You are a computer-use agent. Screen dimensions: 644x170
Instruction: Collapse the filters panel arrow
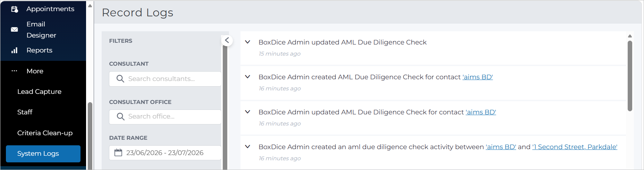[x=227, y=40]
